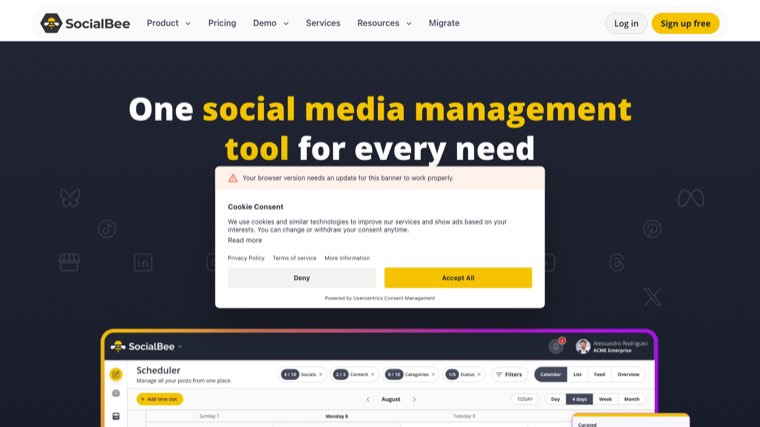Viewport: 760px width, 427px height.
Task: Switch to the Feed view tab
Action: [600, 375]
